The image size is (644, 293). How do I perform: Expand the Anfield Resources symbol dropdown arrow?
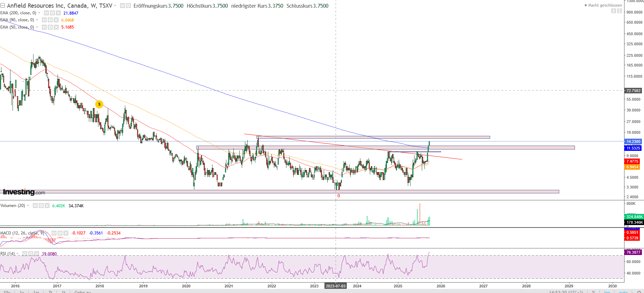point(115,6)
